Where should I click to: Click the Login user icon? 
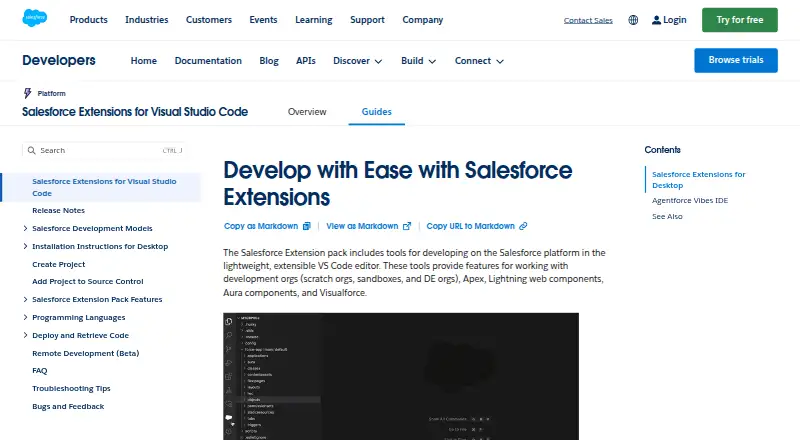tap(656, 20)
